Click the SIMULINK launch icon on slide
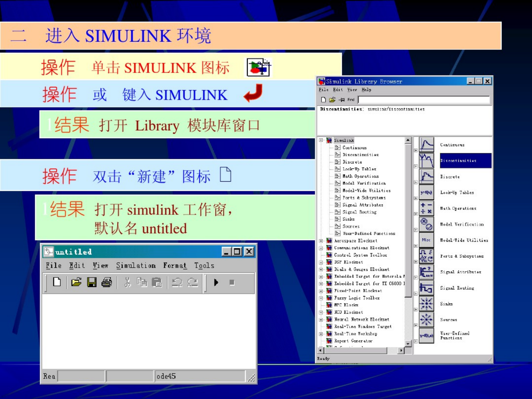 click(259, 68)
